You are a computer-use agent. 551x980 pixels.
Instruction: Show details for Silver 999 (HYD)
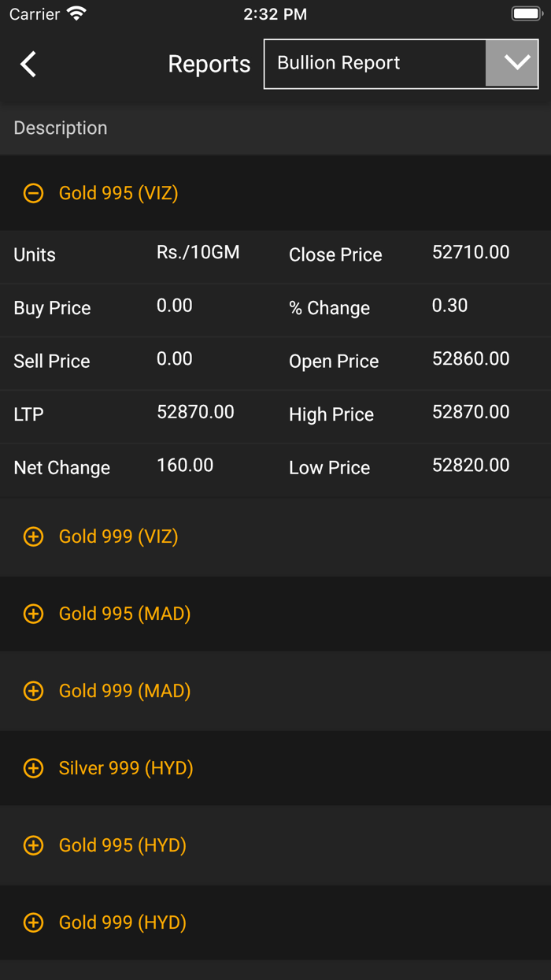pyautogui.click(x=126, y=768)
